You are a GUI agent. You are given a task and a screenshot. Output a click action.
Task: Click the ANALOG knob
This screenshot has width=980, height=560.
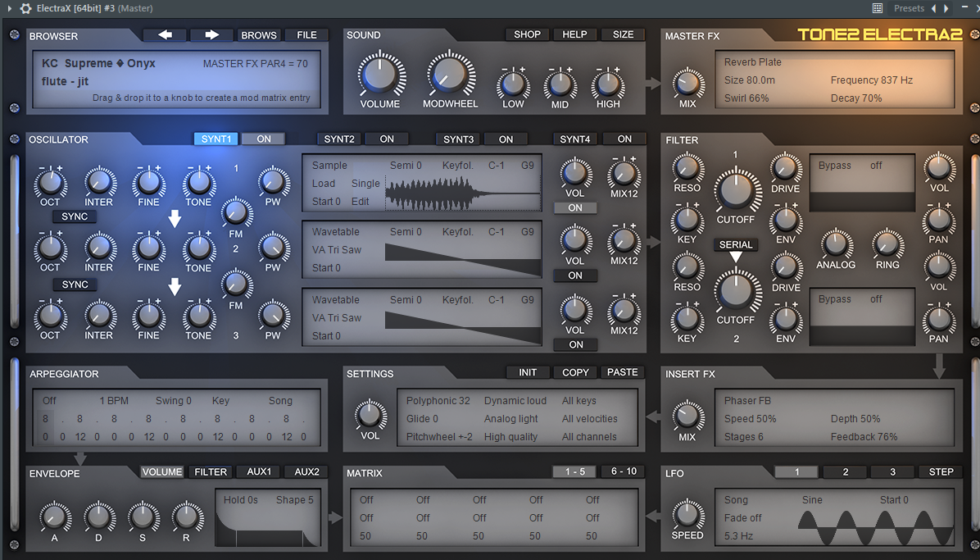[x=836, y=244]
